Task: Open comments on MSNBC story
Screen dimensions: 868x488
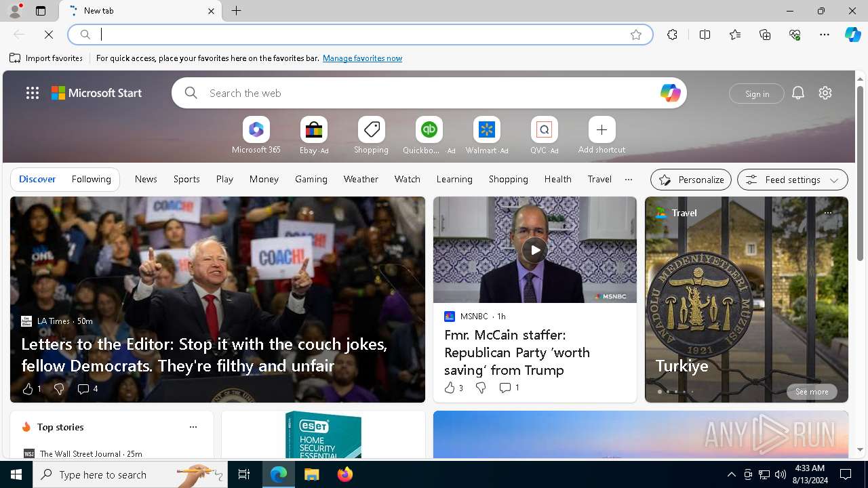Action: click(509, 388)
